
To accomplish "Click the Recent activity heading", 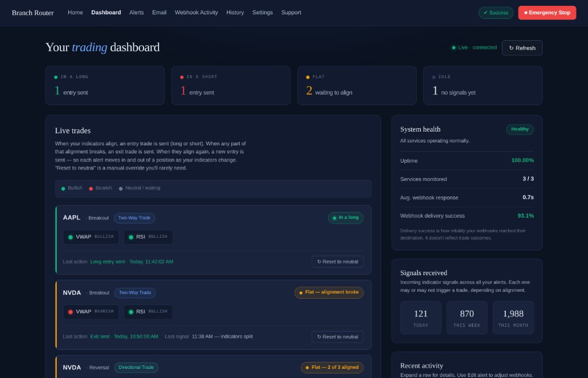I will coord(421,365).
